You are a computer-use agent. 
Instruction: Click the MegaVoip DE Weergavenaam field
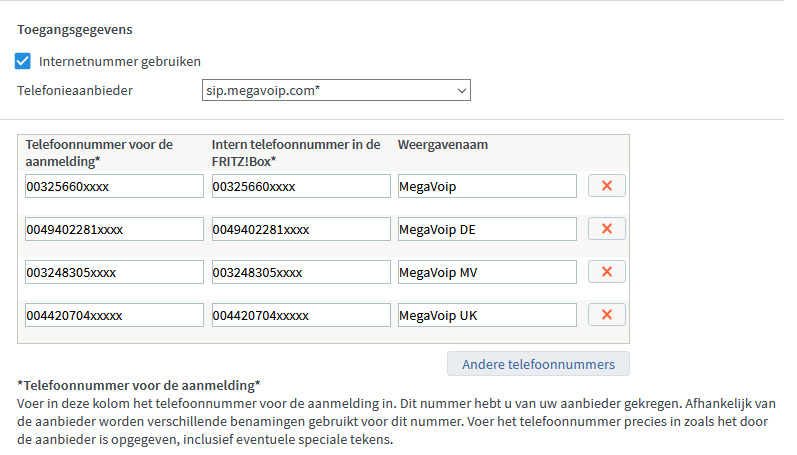pos(487,229)
